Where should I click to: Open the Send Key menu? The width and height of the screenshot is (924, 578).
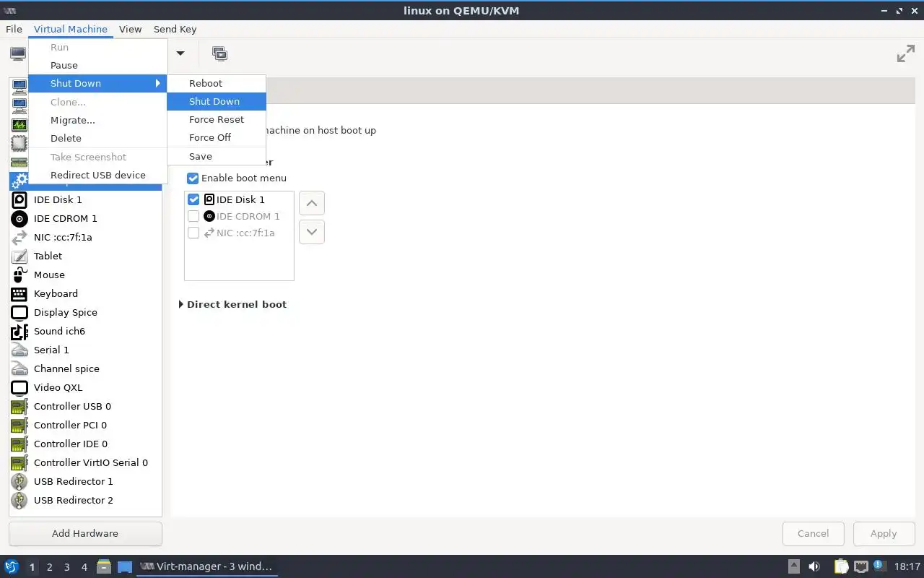pyautogui.click(x=175, y=29)
